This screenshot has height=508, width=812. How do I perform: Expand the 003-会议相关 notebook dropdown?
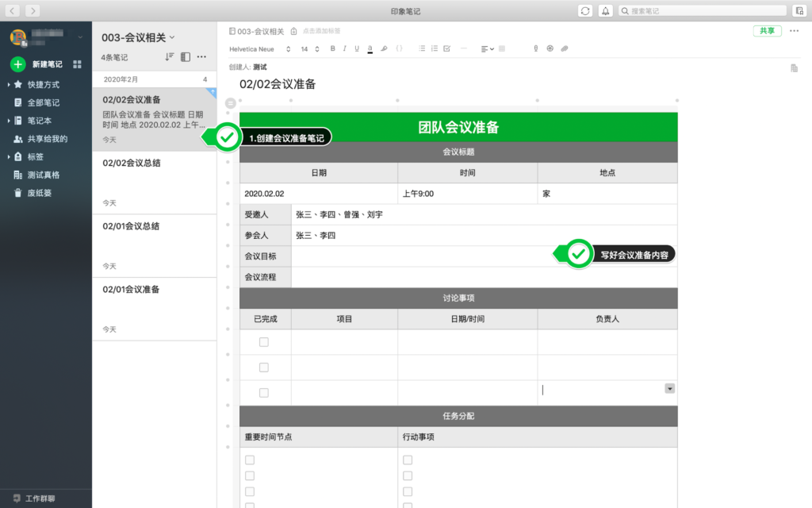pyautogui.click(x=172, y=37)
